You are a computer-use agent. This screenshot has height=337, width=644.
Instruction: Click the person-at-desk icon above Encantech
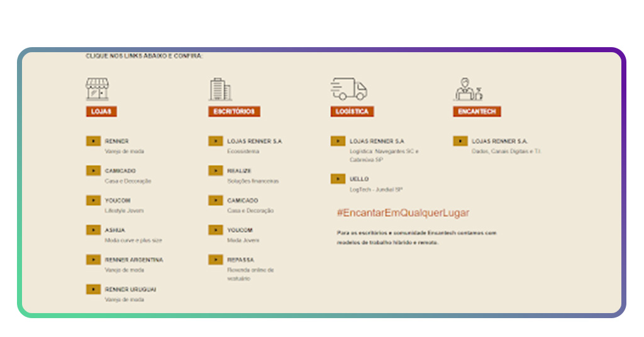467,89
